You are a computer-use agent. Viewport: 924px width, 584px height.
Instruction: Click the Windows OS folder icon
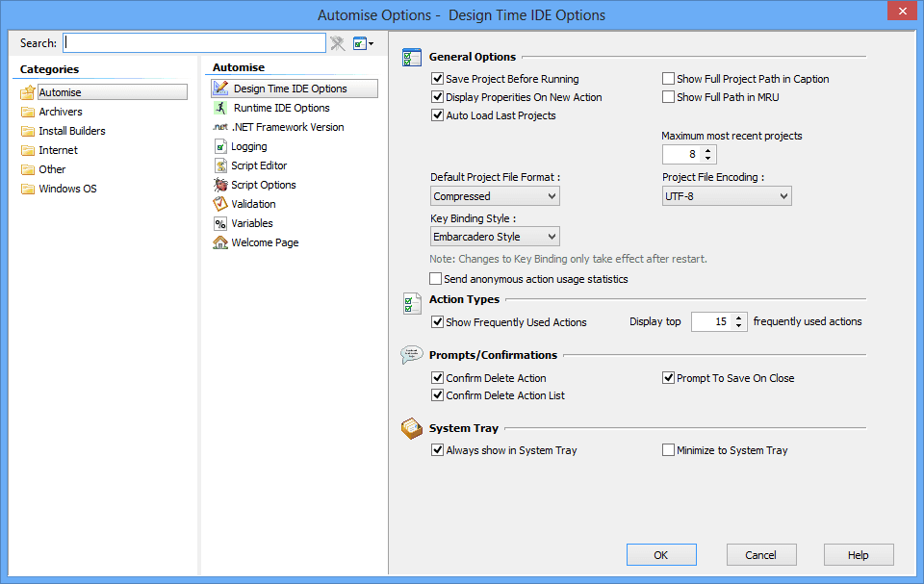pyautogui.click(x=28, y=189)
